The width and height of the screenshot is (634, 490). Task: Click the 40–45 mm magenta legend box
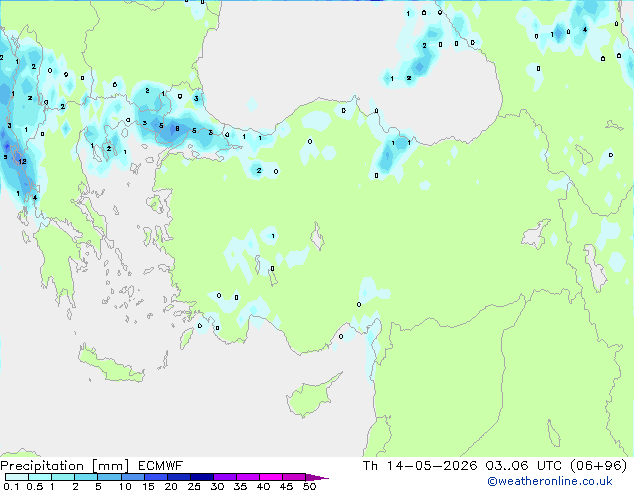point(271,477)
